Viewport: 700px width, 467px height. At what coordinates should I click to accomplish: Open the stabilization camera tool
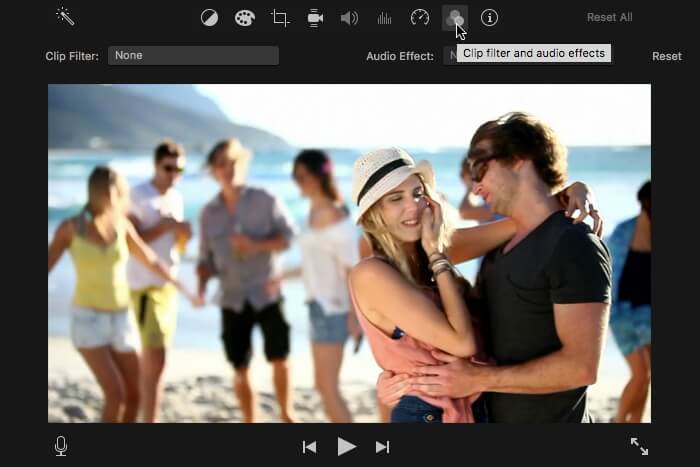coord(315,18)
